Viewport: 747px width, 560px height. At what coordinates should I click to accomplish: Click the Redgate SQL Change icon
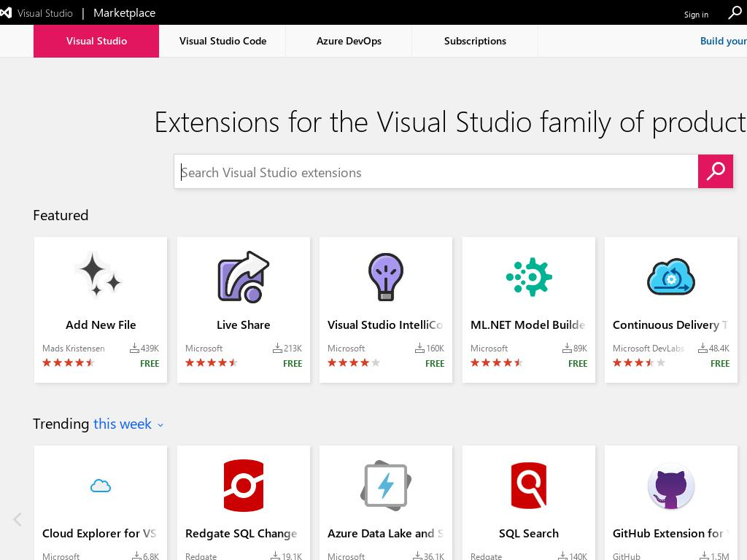pos(244,485)
